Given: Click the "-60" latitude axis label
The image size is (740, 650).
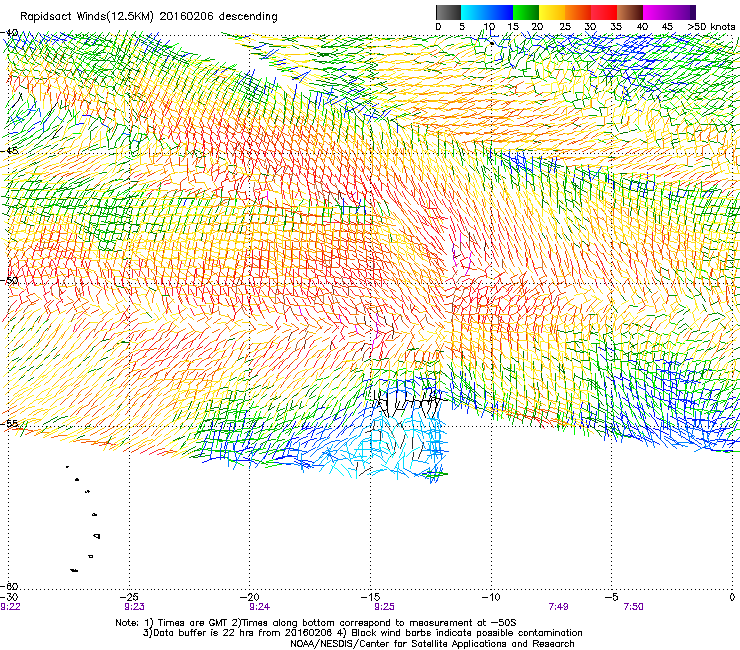Looking at the screenshot, I should [x=9, y=586].
